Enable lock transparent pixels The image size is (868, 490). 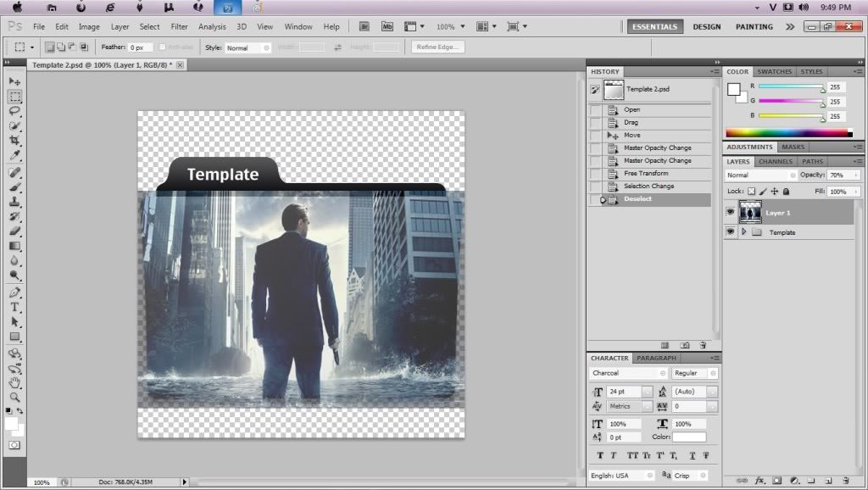(751, 191)
